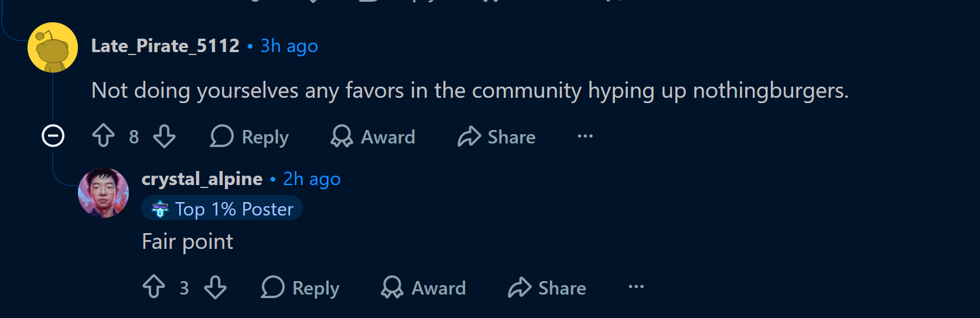Screen dimensions: 980x318
Task: Upvote Late_Pirate_5112's comment
Action: coord(104,136)
